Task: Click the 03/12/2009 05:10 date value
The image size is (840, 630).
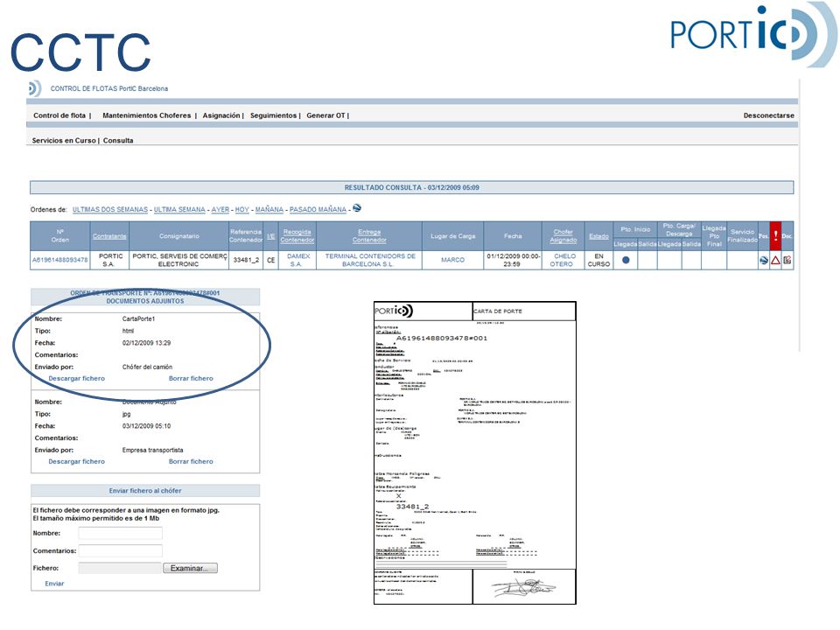Action: 146,426
